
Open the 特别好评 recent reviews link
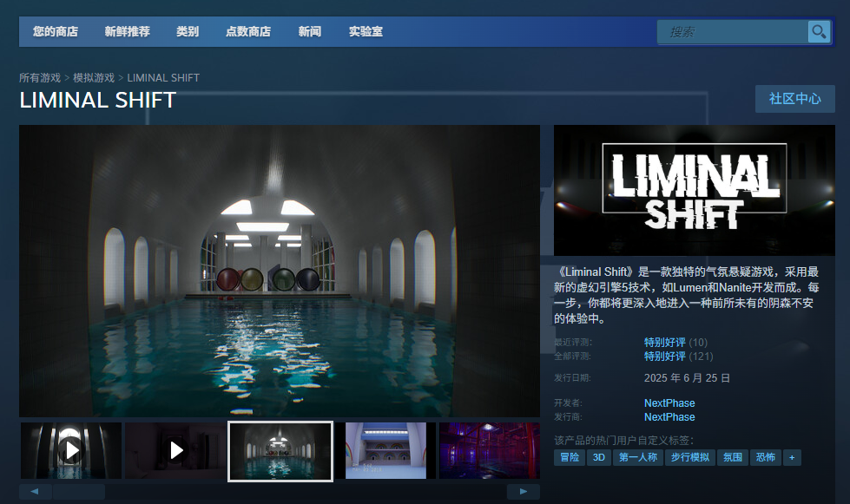(x=662, y=342)
